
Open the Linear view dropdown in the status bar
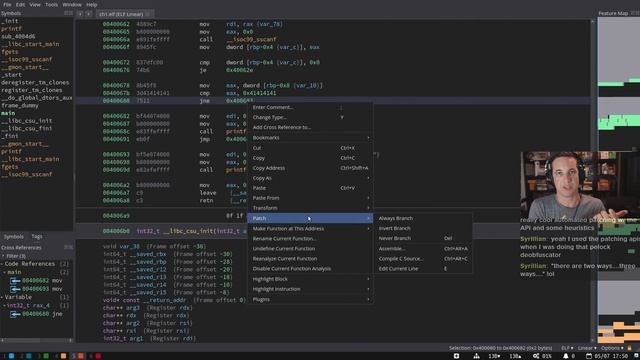click(587, 348)
